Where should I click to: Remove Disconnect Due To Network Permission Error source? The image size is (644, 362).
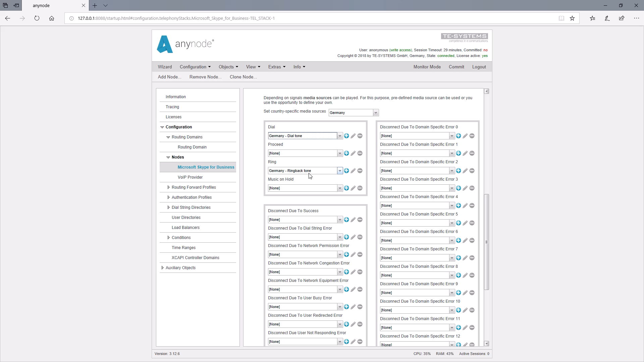tap(360, 254)
